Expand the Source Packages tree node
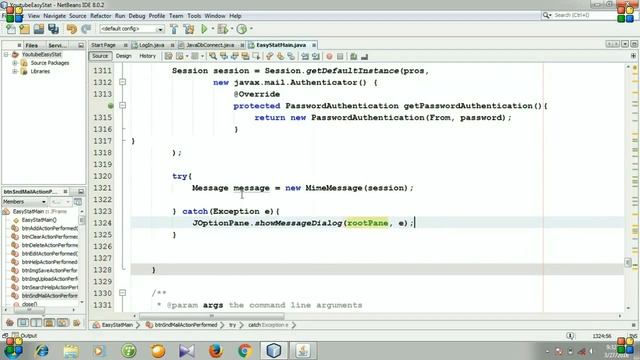 15,63
